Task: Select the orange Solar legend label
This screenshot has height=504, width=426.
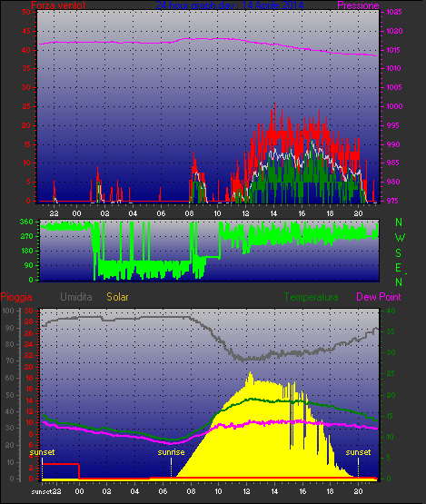Action: tap(117, 297)
